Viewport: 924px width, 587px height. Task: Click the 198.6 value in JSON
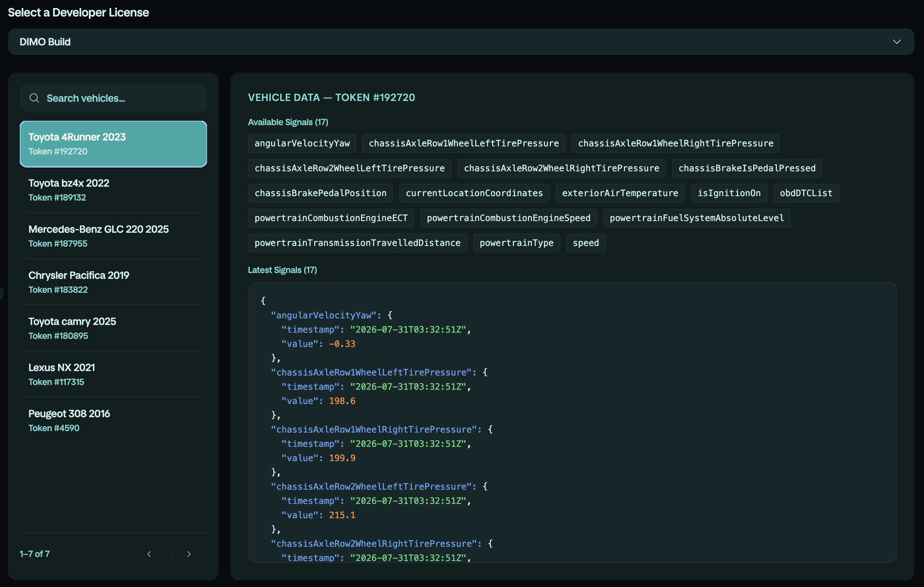coord(342,401)
